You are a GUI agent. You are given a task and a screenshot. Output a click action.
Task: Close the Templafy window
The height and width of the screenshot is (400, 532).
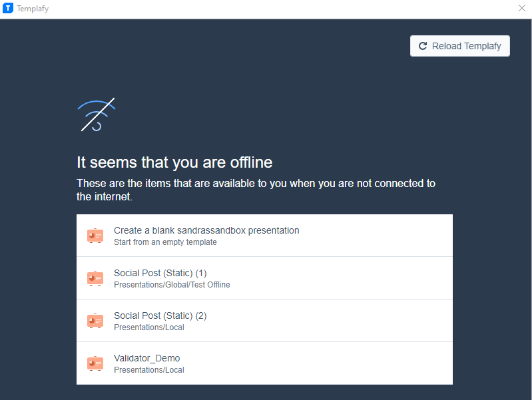click(522, 8)
